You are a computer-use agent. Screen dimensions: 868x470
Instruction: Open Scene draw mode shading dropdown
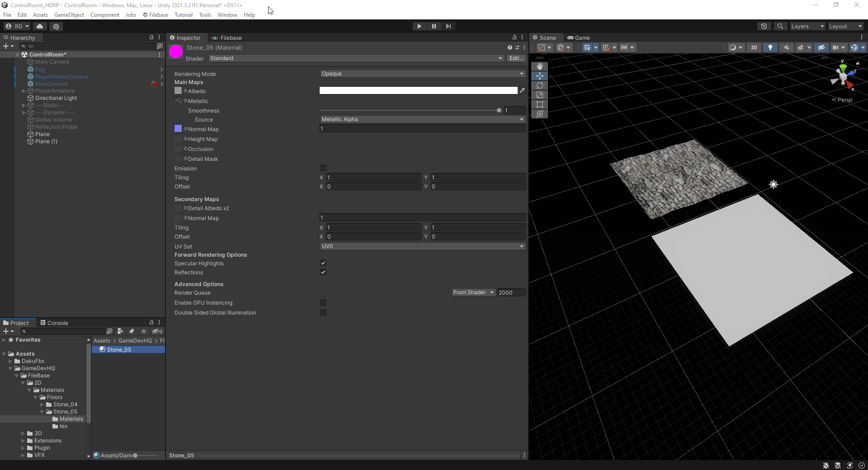click(736, 47)
